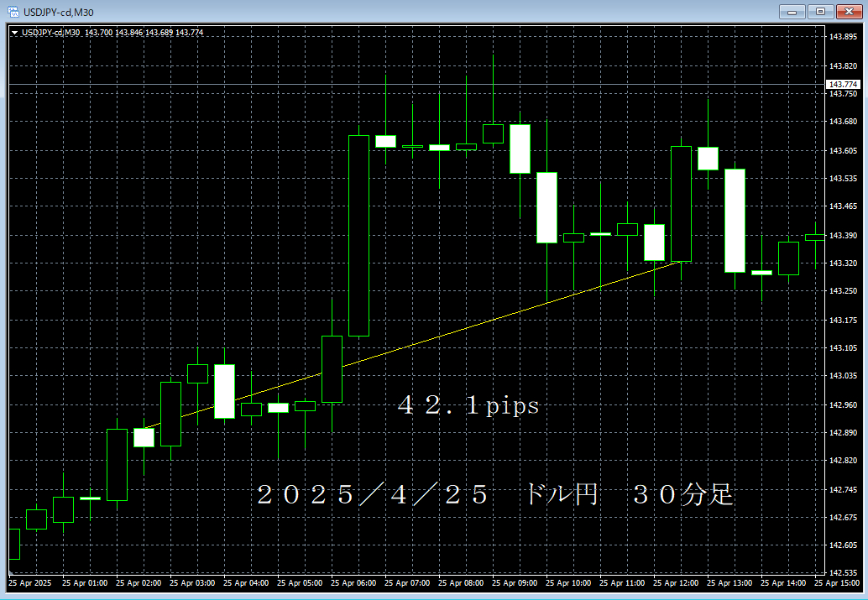Click time axis label 25 Apr 12:00
The width and height of the screenshot is (868, 600).
(x=676, y=583)
